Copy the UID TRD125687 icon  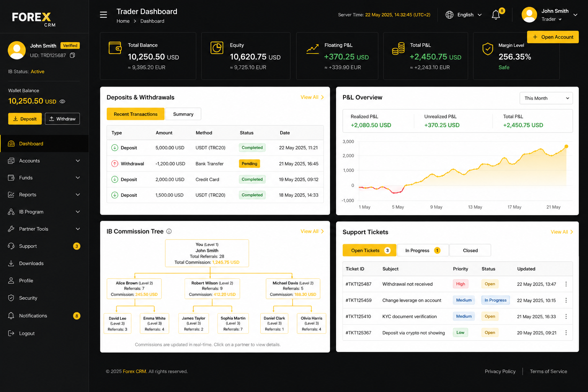pos(72,56)
